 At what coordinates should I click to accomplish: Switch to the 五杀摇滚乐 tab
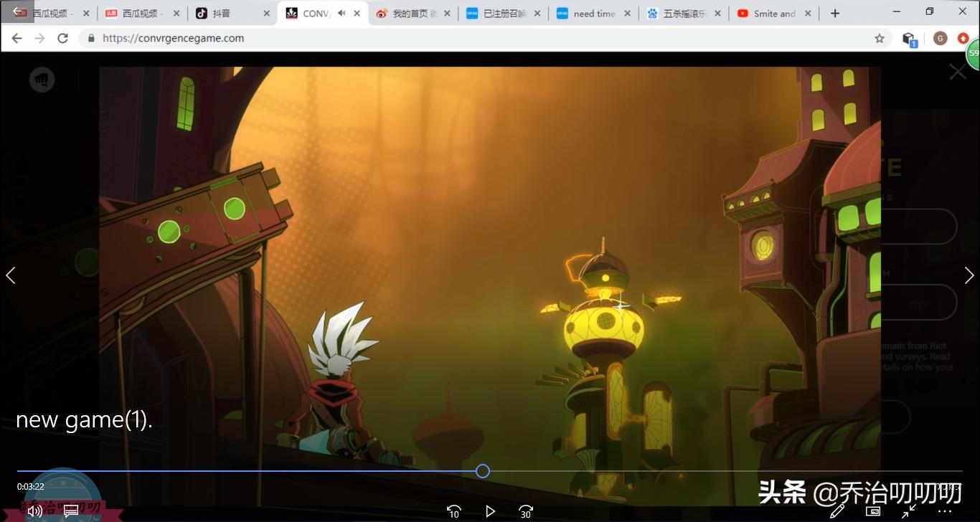click(684, 13)
